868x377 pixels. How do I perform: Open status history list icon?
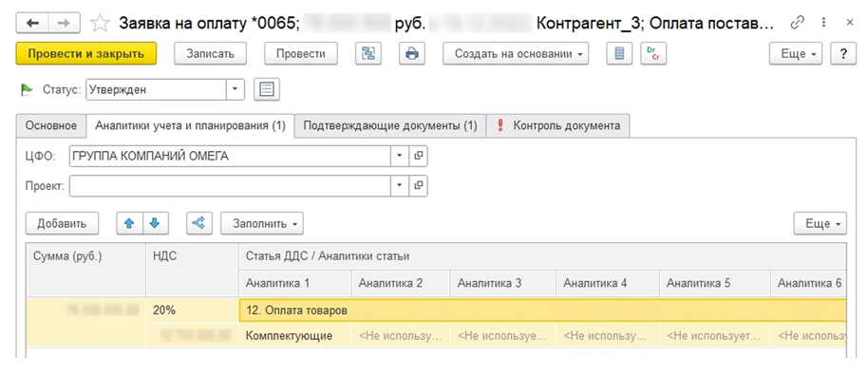pyautogui.click(x=267, y=89)
